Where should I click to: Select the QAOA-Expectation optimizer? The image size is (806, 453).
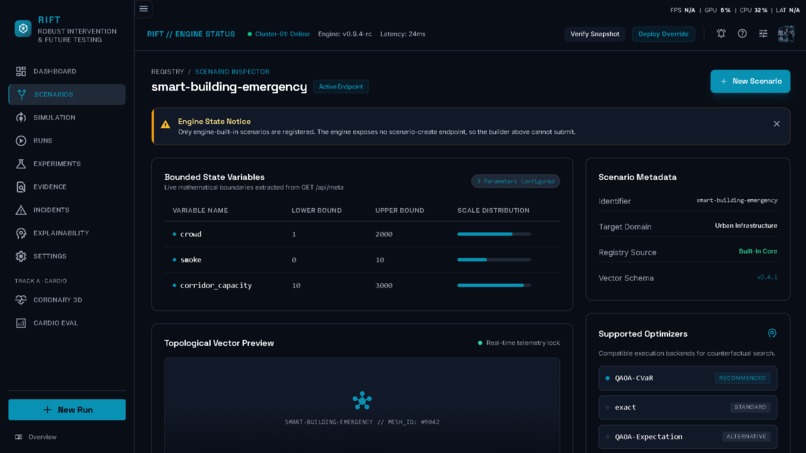pyautogui.click(x=688, y=437)
